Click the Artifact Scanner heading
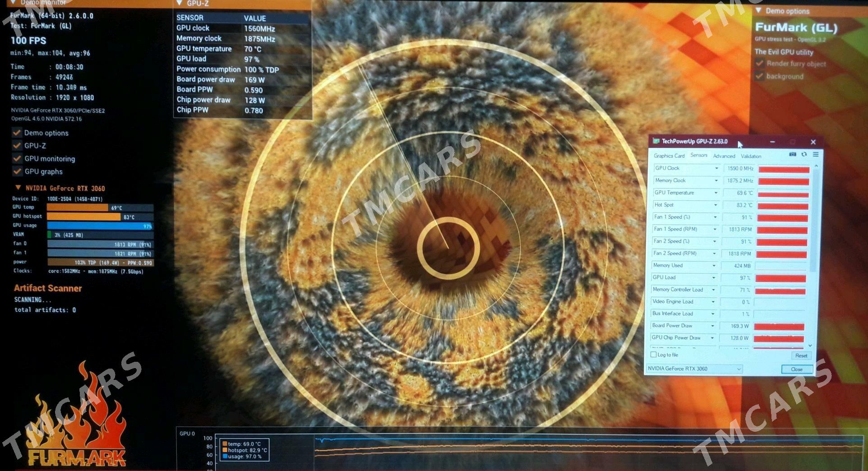Viewport: 868px width, 471px height. point(48,288)
